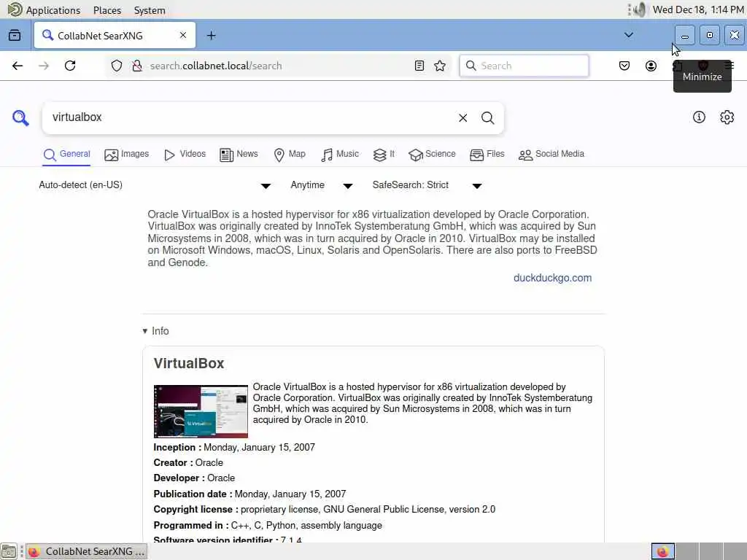747x560 pixels.
Task: Click the VirtualBox infobox heading
Action: tap(189, 363)
